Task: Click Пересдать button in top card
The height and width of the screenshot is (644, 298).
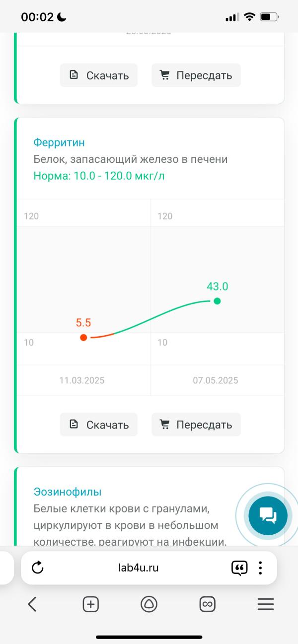Action: click(196, 75)
